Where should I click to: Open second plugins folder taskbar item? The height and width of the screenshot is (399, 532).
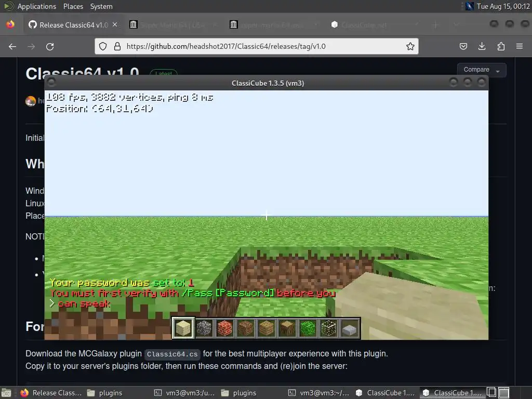click(239, 393)
